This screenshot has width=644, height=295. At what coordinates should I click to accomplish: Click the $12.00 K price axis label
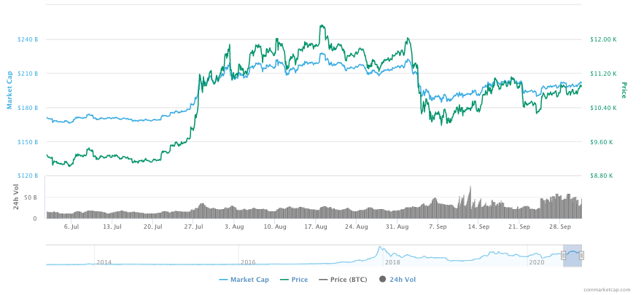tap(602, 39)
